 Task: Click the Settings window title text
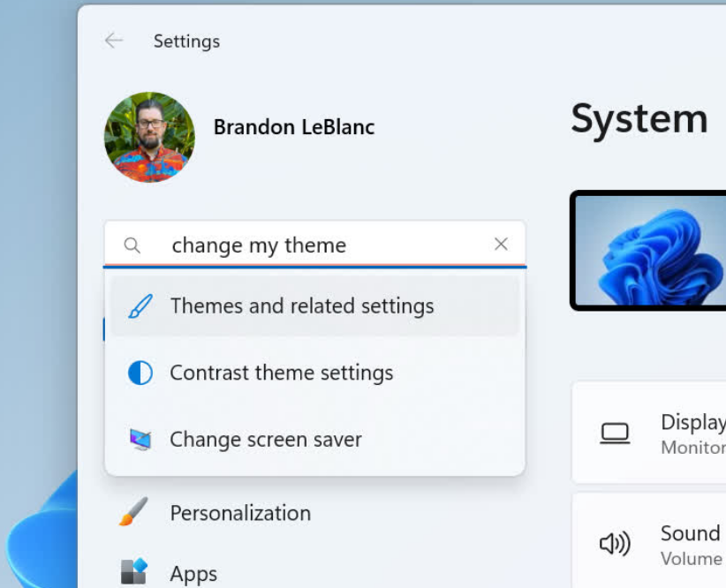[x=186, y=41]
